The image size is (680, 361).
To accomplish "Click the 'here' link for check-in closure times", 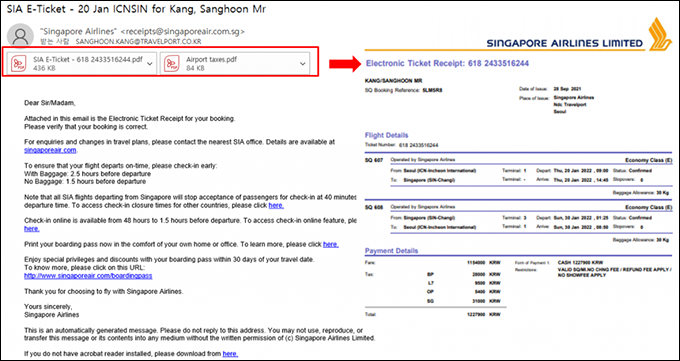I will 276,205.
